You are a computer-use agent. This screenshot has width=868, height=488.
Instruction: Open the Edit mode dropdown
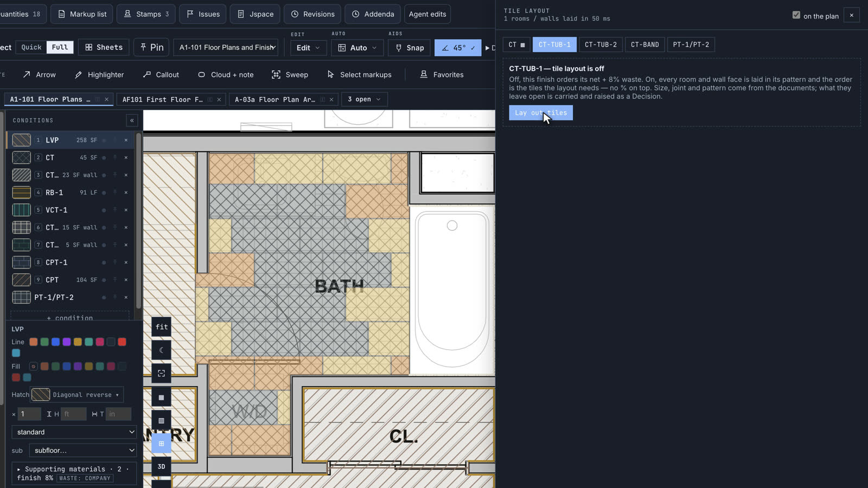[x=308, y=48]
